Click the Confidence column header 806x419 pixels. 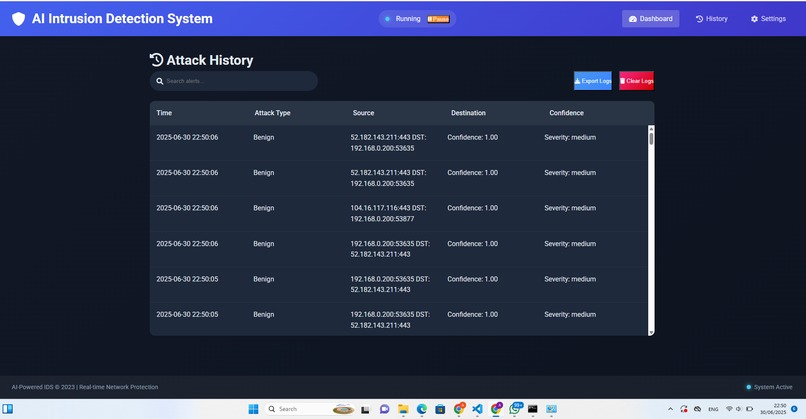pos(566,113)
